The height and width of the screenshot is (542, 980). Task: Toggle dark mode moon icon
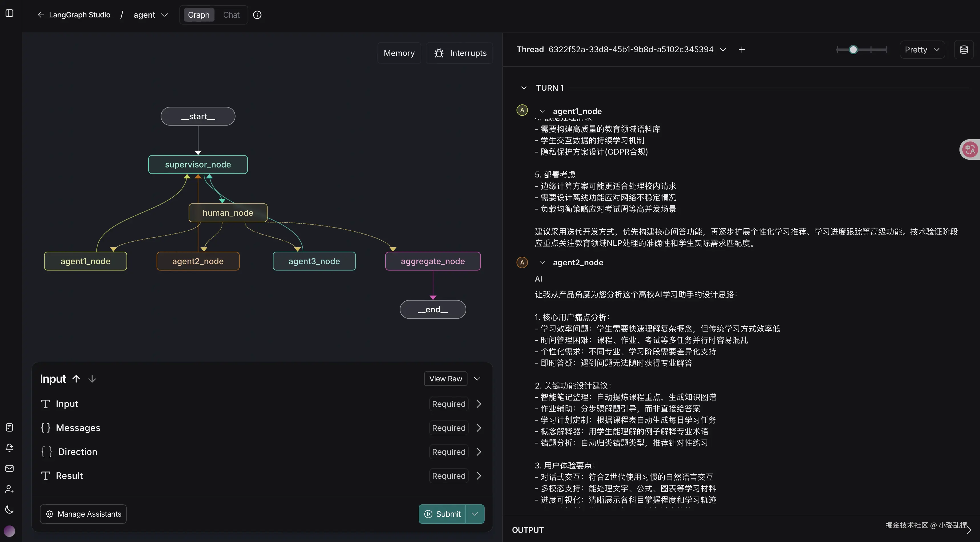click(9, 509)
